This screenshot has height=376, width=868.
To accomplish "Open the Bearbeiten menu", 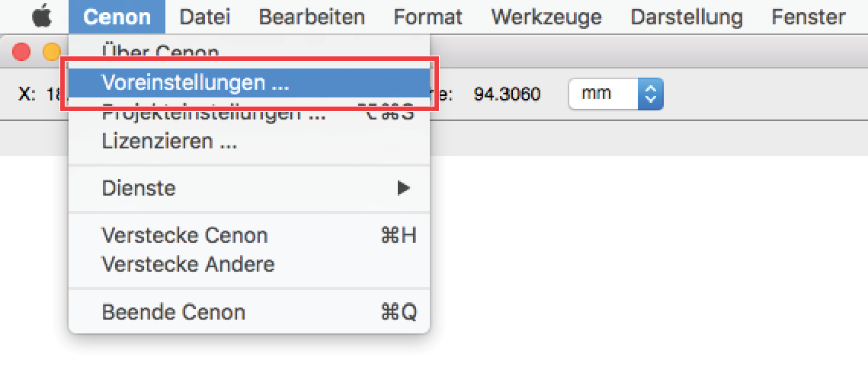I will 312,18.
